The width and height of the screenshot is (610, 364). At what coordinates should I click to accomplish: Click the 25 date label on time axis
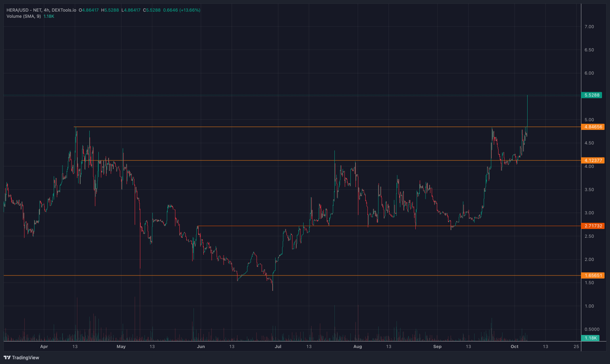(576, 346)
